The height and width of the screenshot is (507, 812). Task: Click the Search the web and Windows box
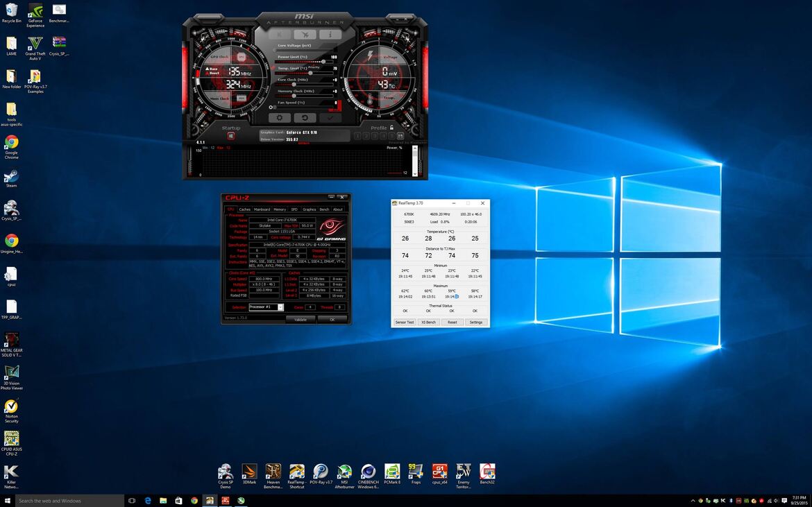coord(69,501)
